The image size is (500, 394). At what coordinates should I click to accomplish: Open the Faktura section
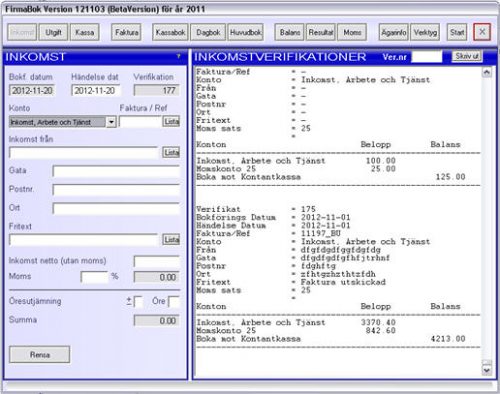pyautogui.click(x=126, y=32)
